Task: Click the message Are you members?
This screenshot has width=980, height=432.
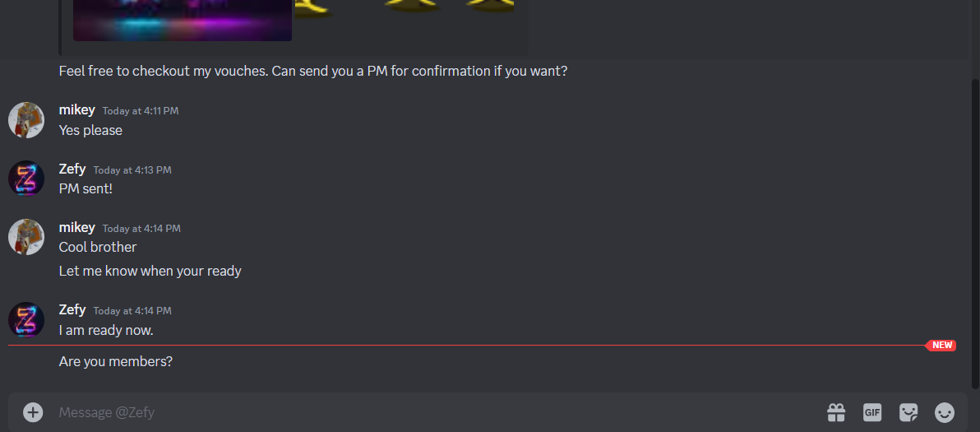Action: [x=116, y=361]
